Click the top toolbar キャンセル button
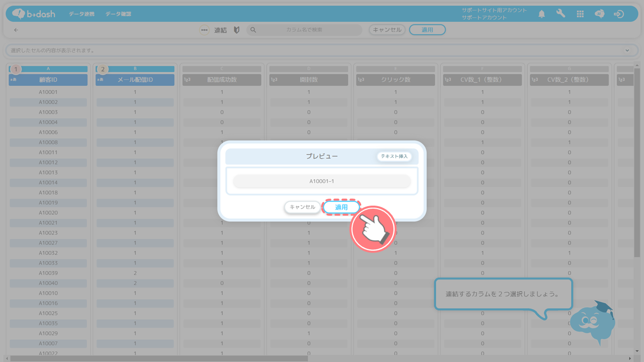This screenshot has height=362, width=644. 387,30
